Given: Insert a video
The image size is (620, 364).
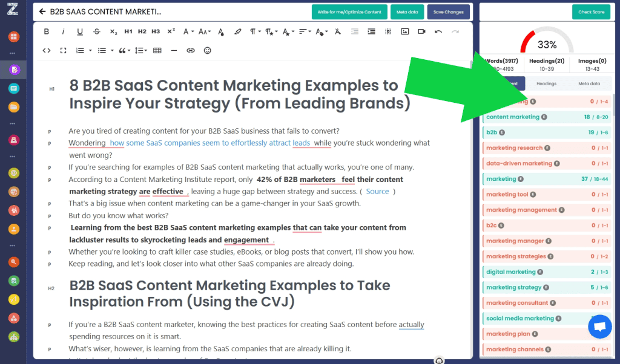Looking at the screenshot, I should click(421, 31).
